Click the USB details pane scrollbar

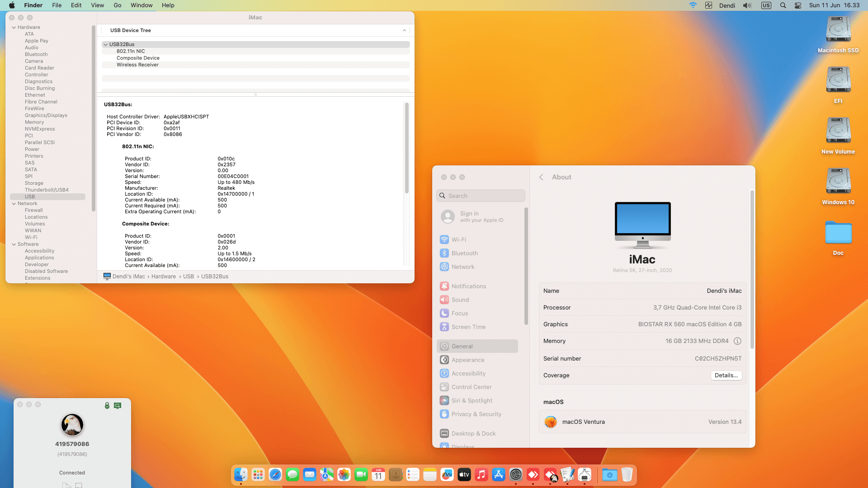[406, 148]
